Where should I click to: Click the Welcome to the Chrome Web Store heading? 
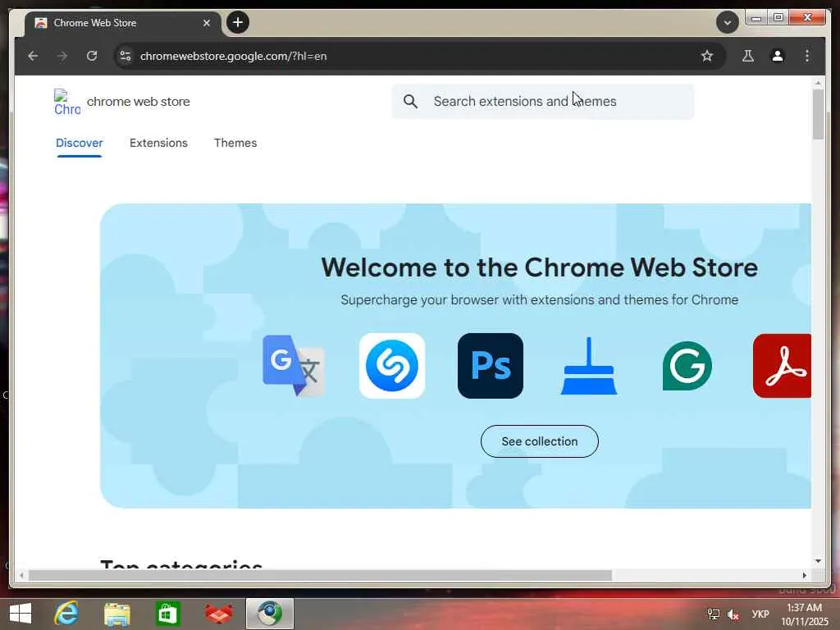coord(540,267)
